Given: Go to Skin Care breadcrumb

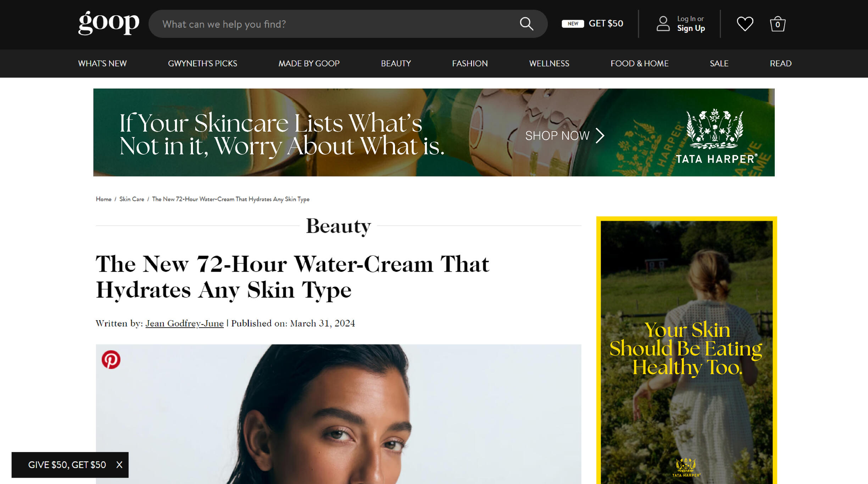Looking at the screenshot, I should (x=132, y=199).
